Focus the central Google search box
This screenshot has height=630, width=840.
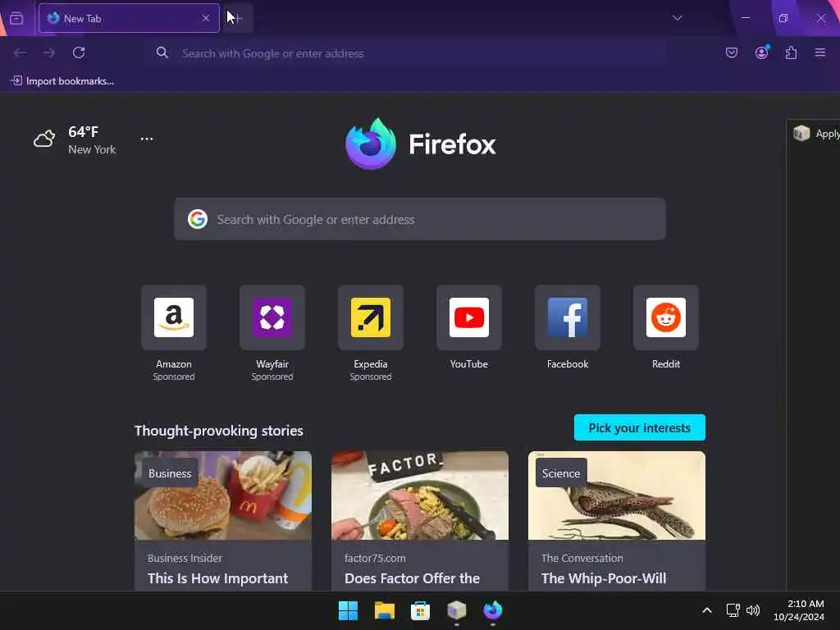point(420,219)
